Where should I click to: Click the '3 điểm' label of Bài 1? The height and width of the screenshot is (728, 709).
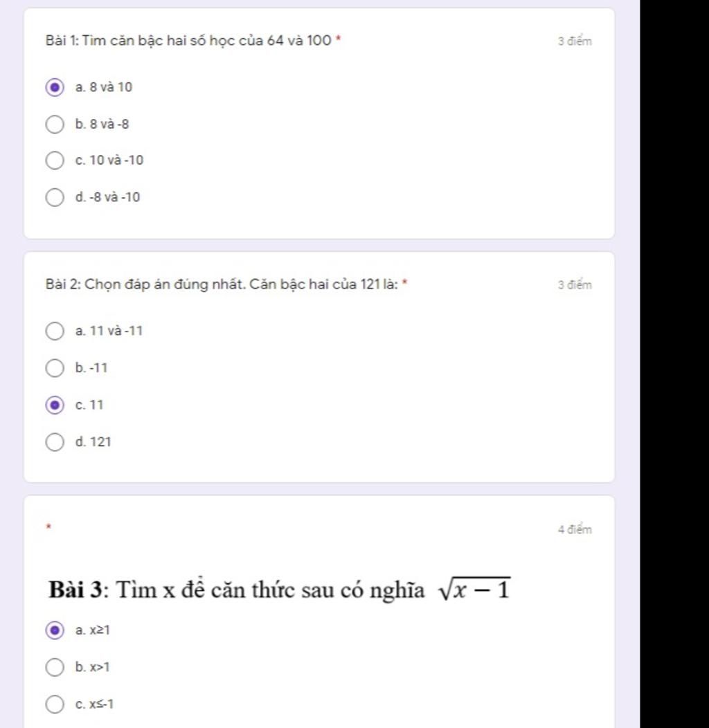(x=575, y=42)
